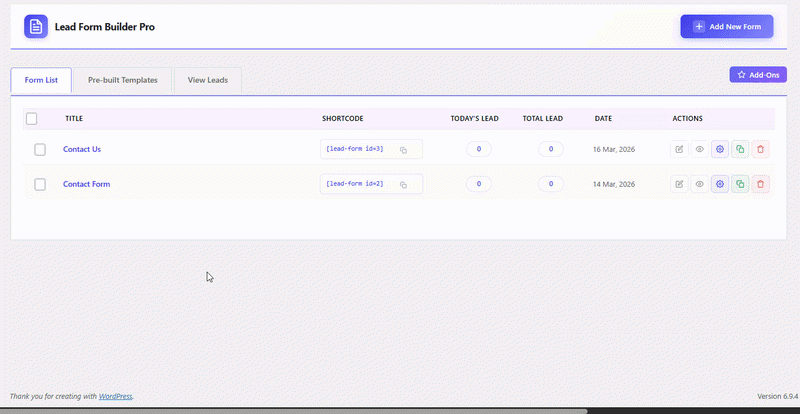Copy the lead-form id=2 shortcode
This screenshot has width=800, height=414.
[404, 184]
